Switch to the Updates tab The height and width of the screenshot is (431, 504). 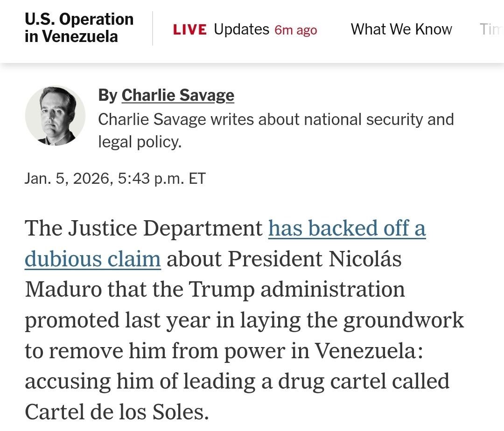click(241, 29)
